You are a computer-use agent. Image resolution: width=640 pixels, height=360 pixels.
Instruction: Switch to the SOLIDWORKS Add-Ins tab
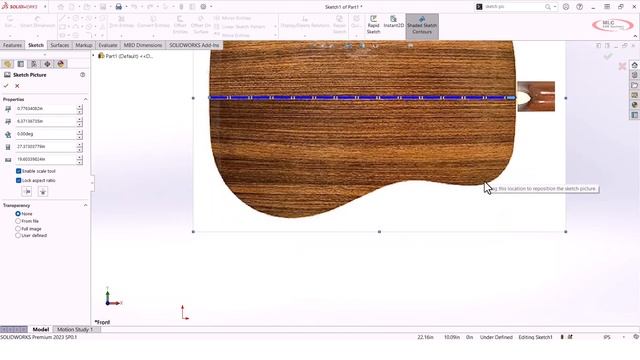(194, 45)
